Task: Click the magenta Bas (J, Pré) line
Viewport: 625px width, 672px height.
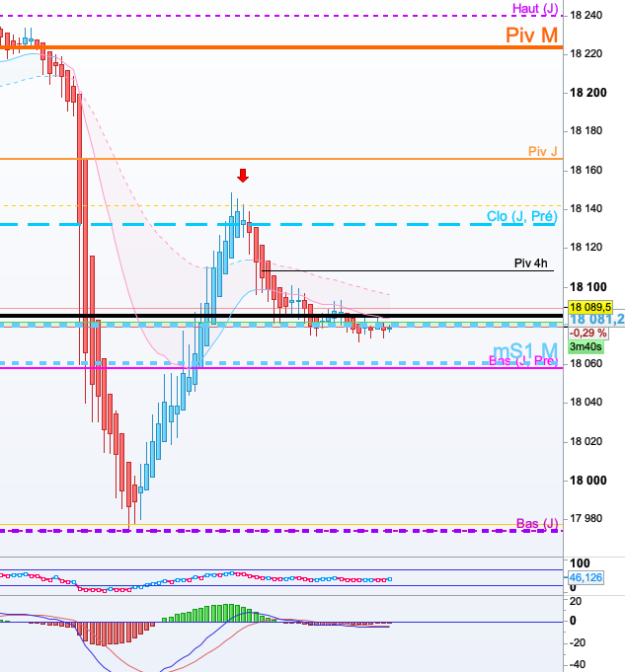Action: click(281, 368)
